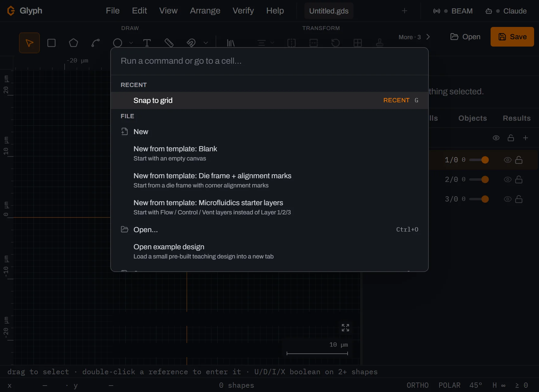Select the ruler measure tool
This screenshot has height=392, width=539.
point(169,43)
